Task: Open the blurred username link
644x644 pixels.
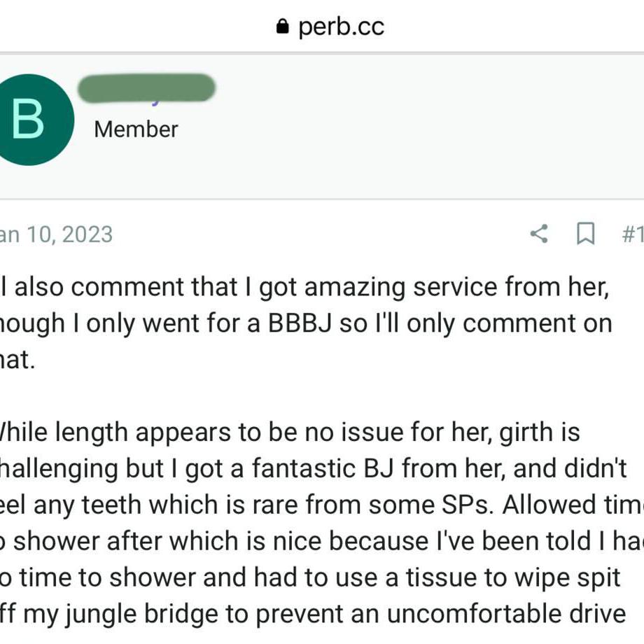Action: coord(146,88)
